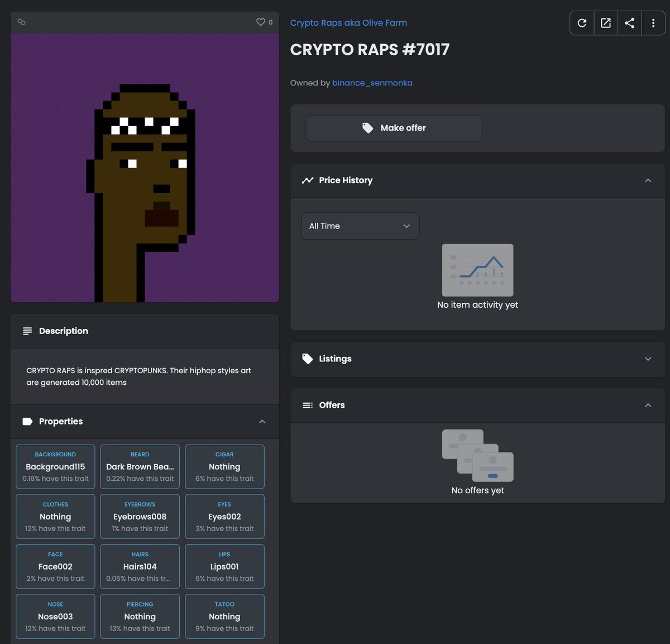Select the Eyes002 property card

click(x=224, y=517)
